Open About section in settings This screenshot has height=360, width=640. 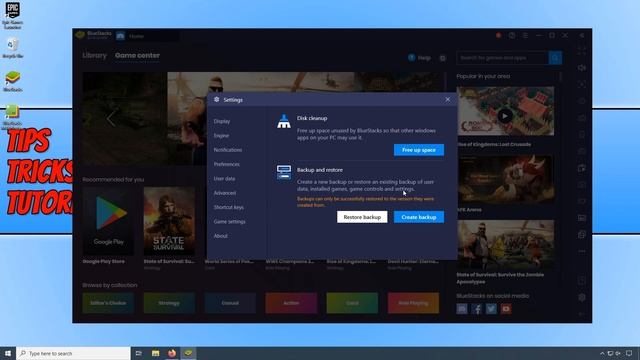pyautogui.click(x=220, y=236)
